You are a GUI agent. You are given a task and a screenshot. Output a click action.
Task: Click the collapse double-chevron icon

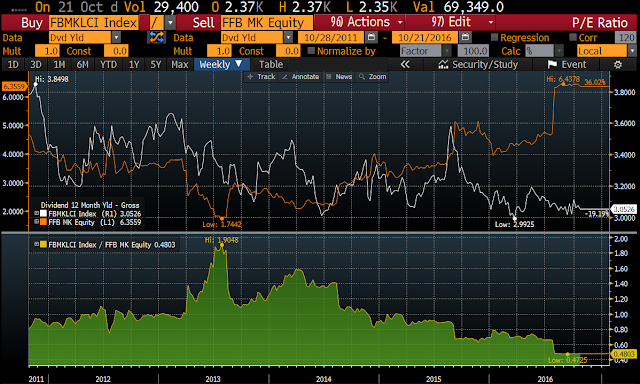(x=405, y=64)
